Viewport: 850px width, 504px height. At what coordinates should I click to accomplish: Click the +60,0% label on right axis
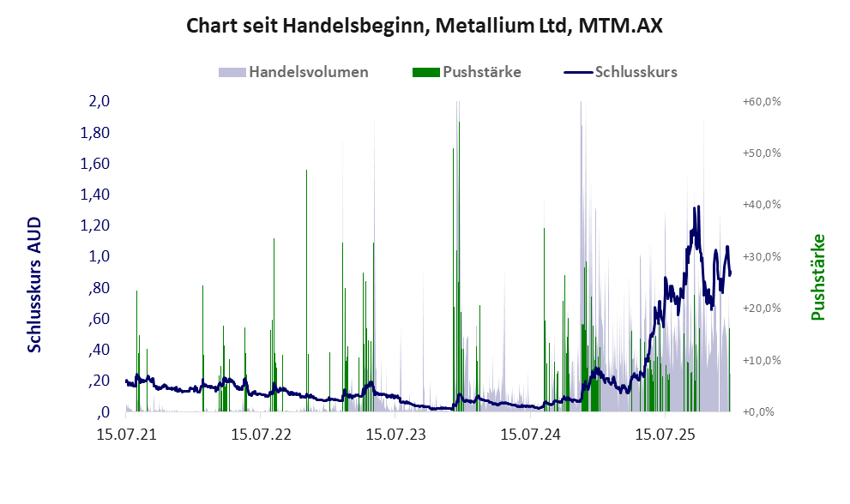tap(761, 101)
